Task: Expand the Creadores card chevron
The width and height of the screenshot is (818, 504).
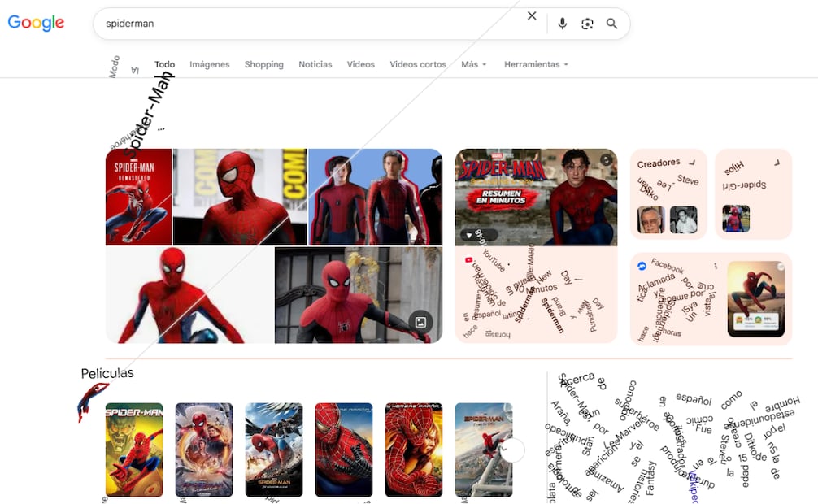Action: coord(692,162)
